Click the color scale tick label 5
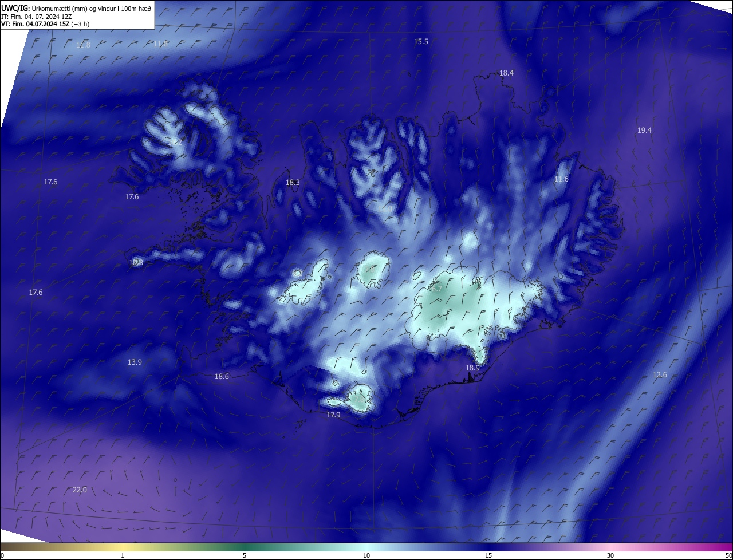 245,555
